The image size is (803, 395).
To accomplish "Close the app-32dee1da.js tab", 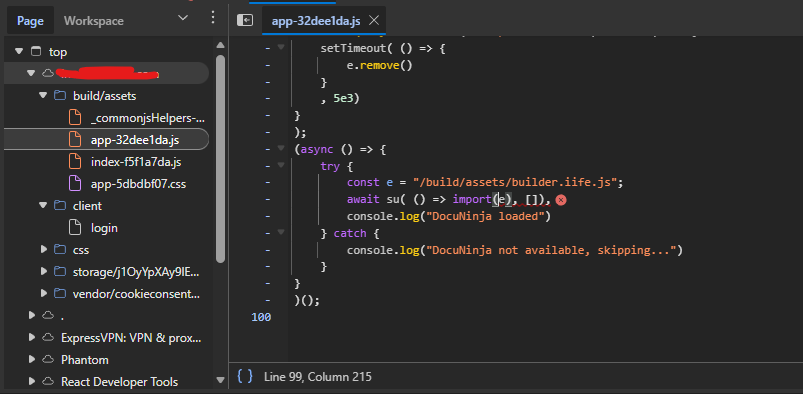I will [374, 20].
